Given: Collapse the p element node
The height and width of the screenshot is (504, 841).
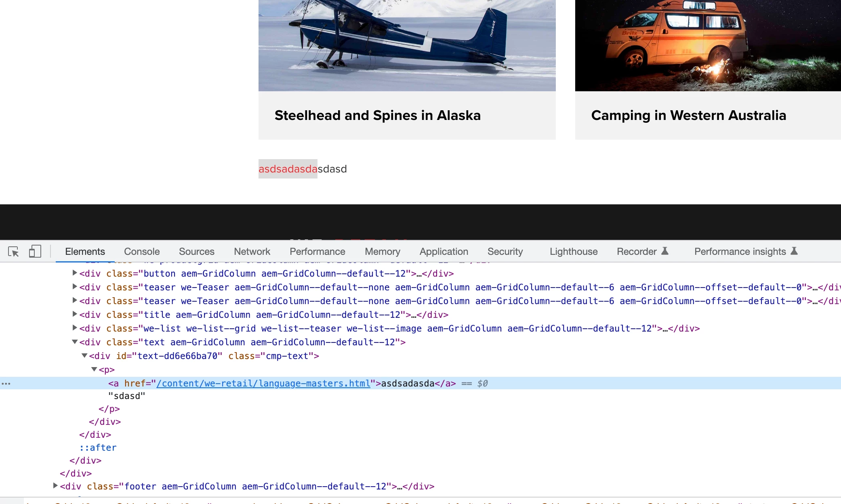Looking at the screenshot, I should [x=94, y=370].
